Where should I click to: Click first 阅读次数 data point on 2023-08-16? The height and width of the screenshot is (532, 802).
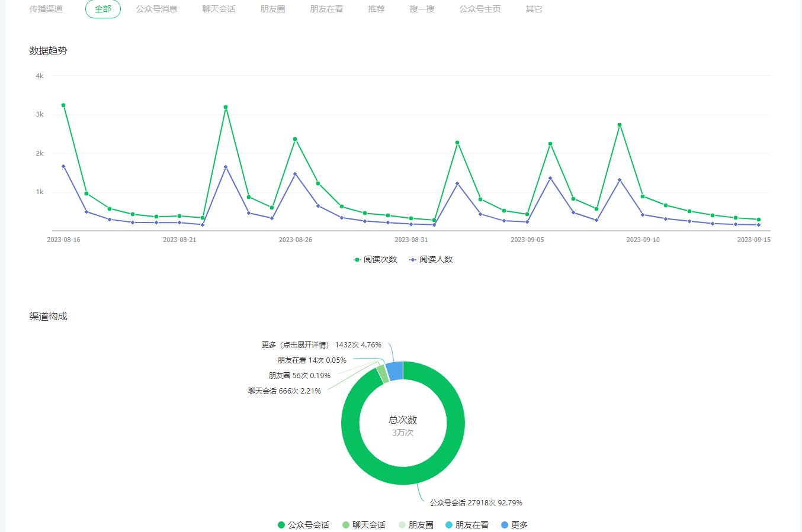click(63, 105)
